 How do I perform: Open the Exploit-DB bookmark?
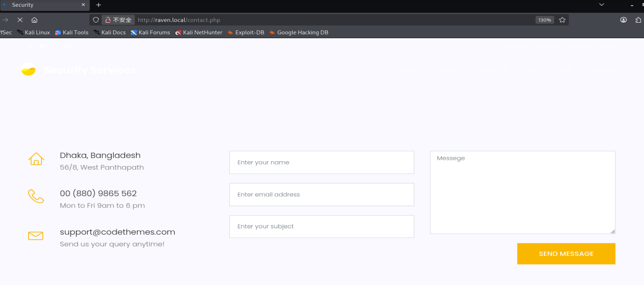[246, 32]
